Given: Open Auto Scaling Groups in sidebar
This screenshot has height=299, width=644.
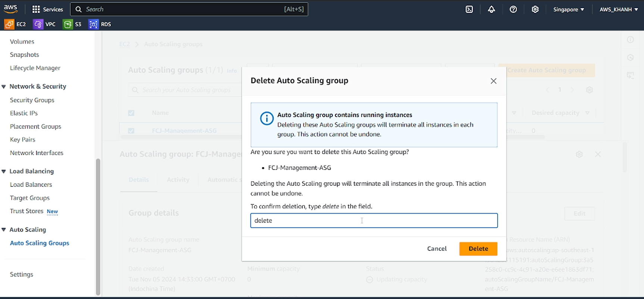Looking at the screenshot, I should pos(40,243).
